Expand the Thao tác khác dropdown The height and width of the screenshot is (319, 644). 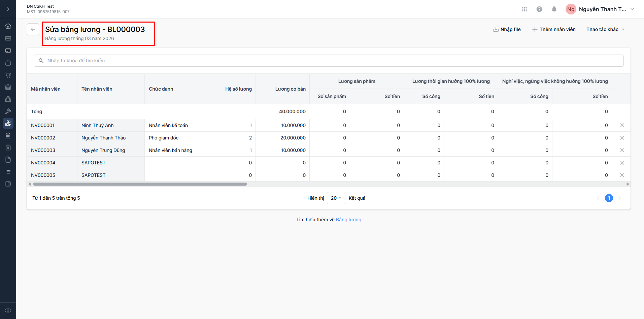coord(605,29)
